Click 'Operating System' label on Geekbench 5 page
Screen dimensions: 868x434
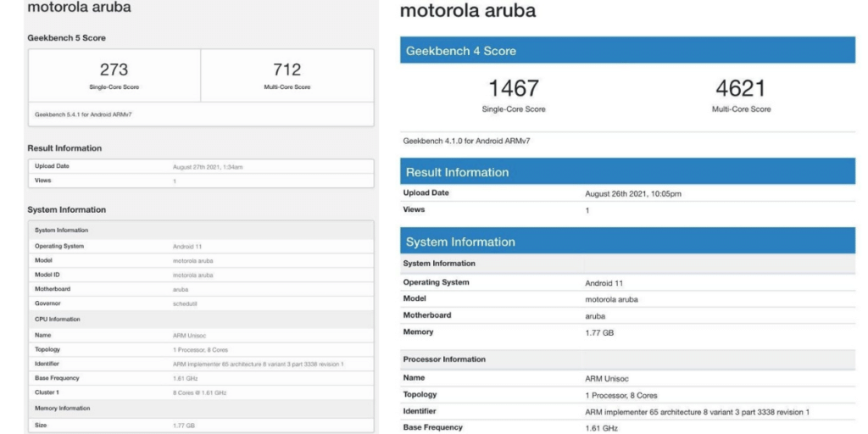point(59,247)
